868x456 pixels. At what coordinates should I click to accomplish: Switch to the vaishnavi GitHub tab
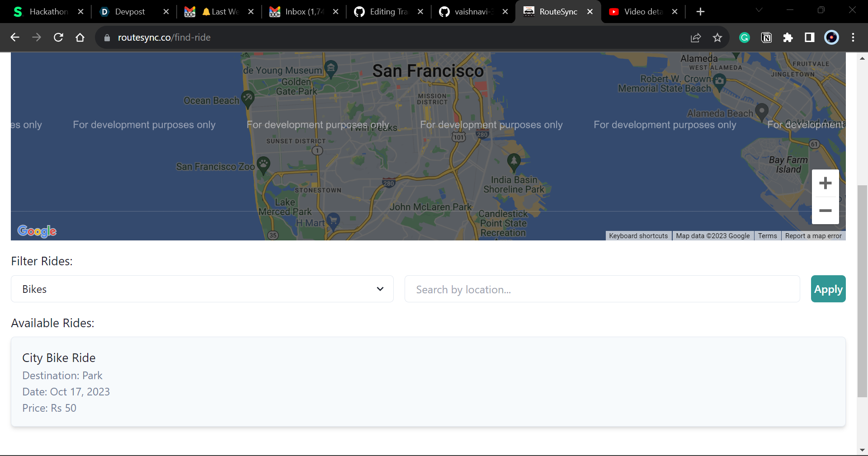[x=474, y=12]
